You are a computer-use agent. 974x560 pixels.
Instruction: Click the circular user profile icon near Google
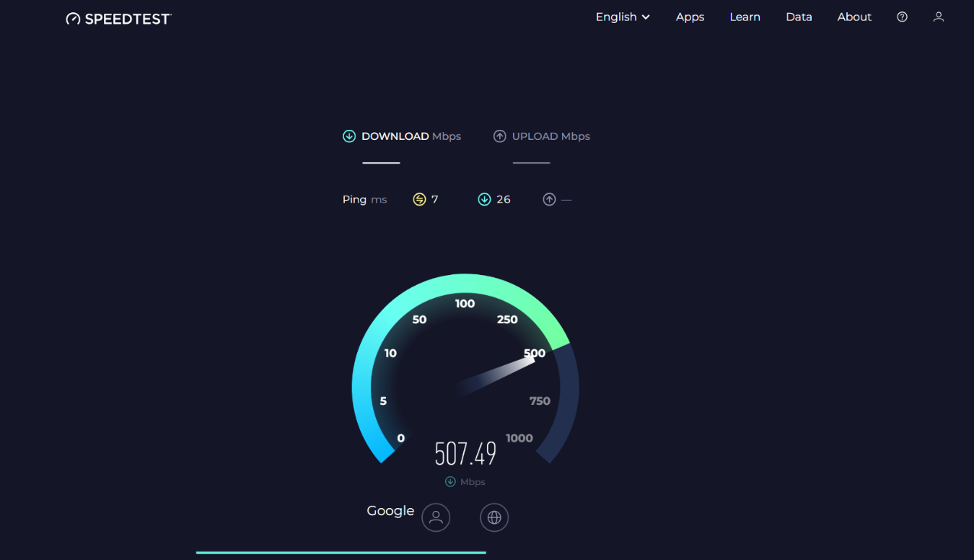[x=436, y=517]
